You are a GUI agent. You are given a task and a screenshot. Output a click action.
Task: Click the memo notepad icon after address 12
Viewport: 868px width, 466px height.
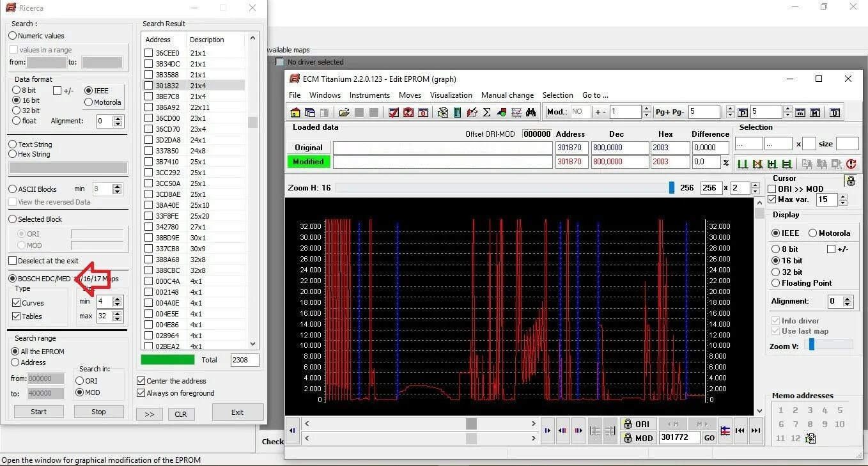(810, 438)
